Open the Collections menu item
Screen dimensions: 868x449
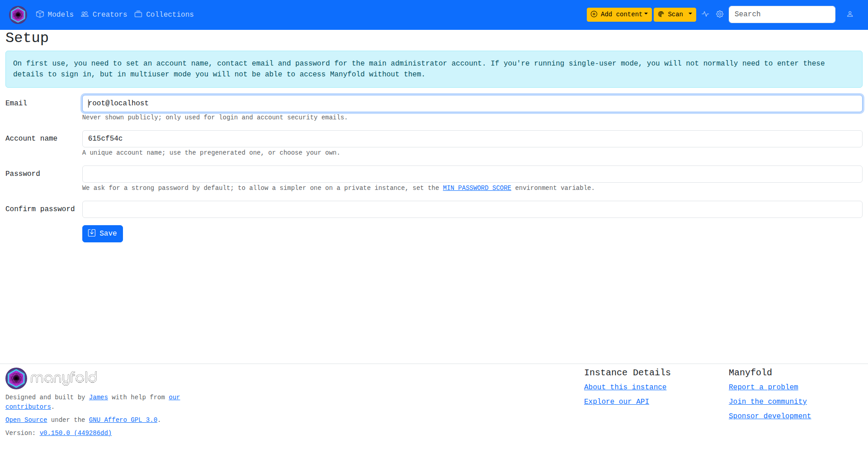coord(164,14)
